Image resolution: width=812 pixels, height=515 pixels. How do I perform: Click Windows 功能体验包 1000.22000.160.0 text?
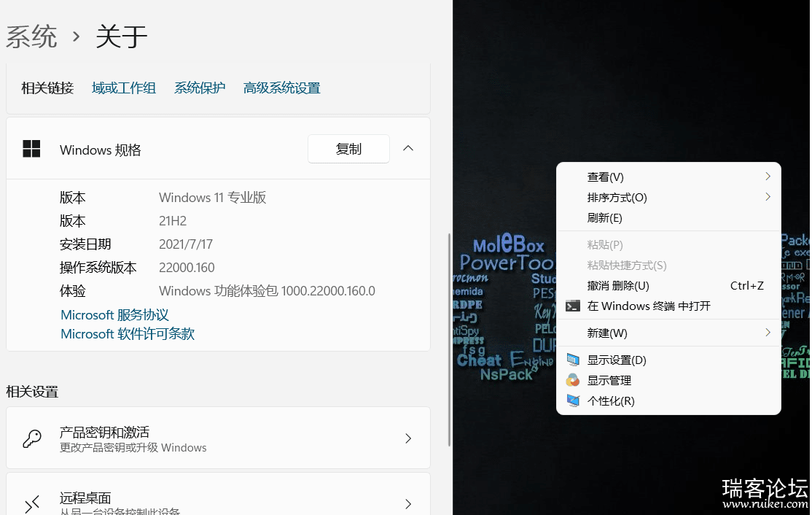267,290
